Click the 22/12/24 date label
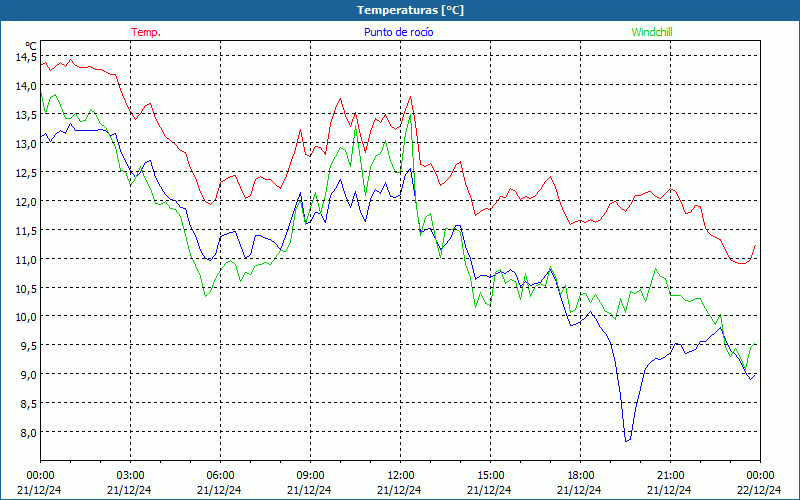 click(759, 490)
